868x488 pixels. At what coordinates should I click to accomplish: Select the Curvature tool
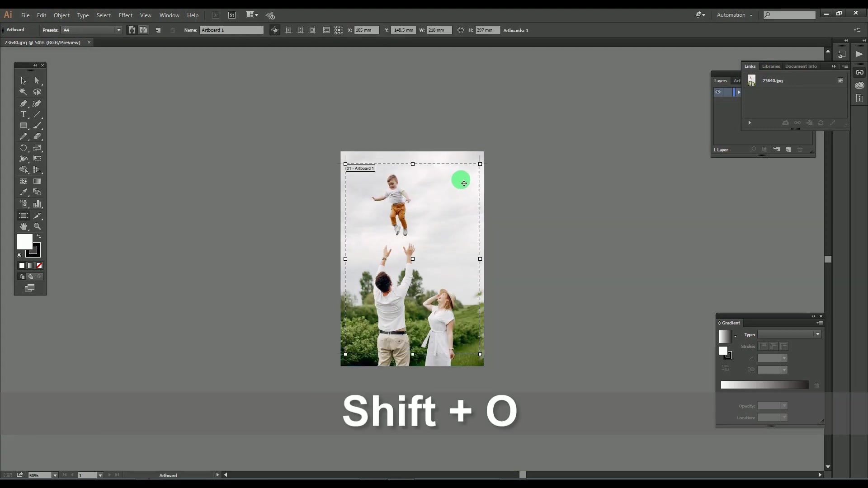pos(37,103)
